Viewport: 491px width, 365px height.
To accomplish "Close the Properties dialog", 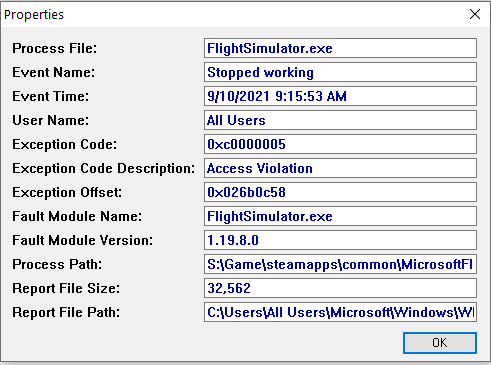I will 475,14.
